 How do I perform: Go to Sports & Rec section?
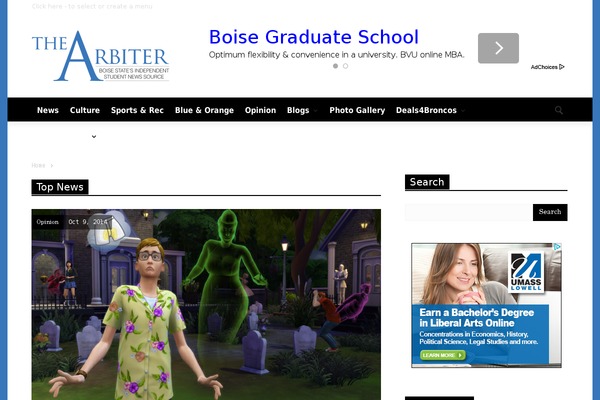pyautogui.click(x=137, y=110)
